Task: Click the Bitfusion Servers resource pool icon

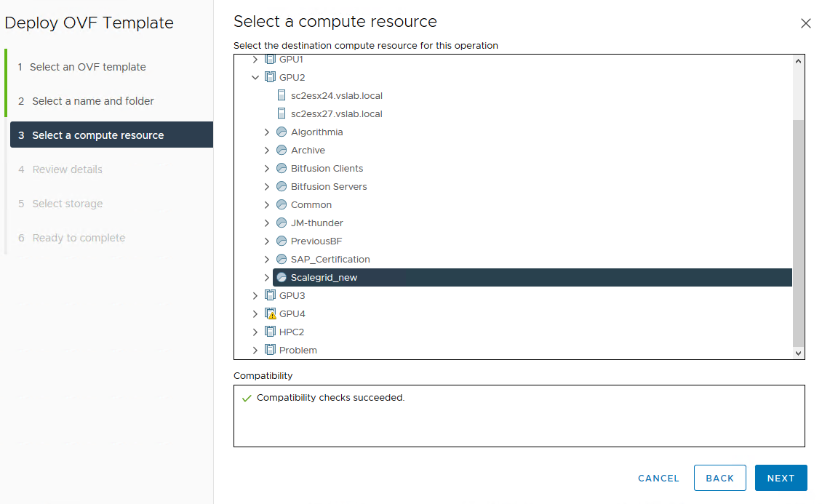Action: click(x=282, y=186)
